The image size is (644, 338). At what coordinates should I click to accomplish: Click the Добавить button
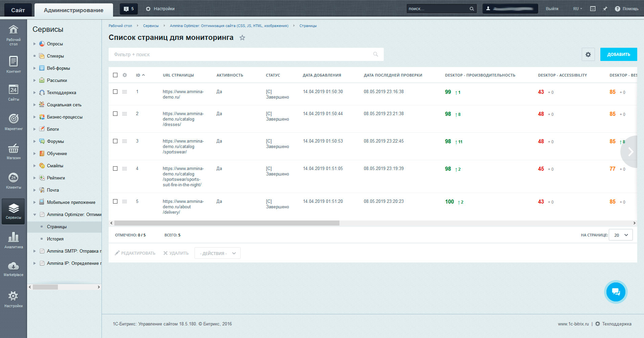[x=619, y=54]
